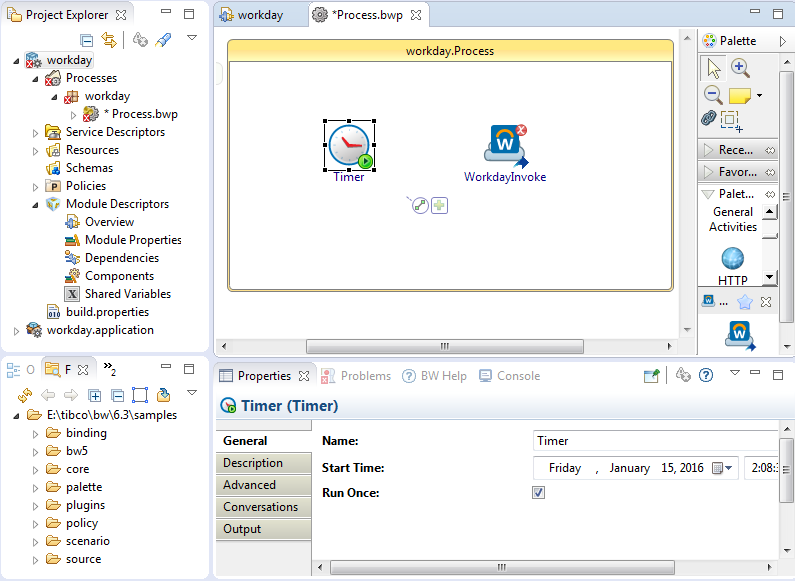Open the Note tool dropdown arrow
This screenshot has height=582, width=797.
tap(759, 96)
